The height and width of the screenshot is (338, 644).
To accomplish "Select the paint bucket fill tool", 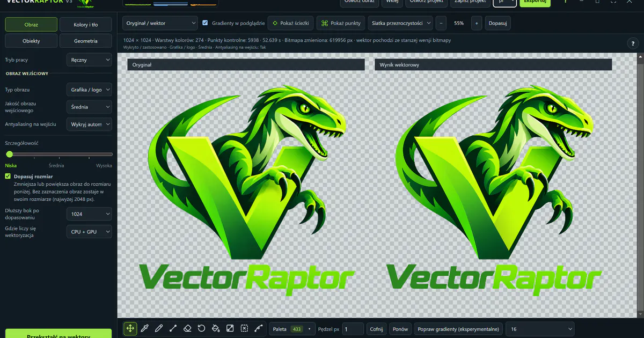I will pos(216,328).
